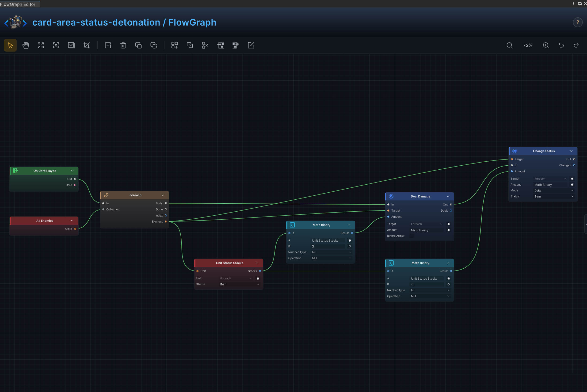Click the Foreach Index output port
Screen dimensions: 587x392
pos(166,216)
